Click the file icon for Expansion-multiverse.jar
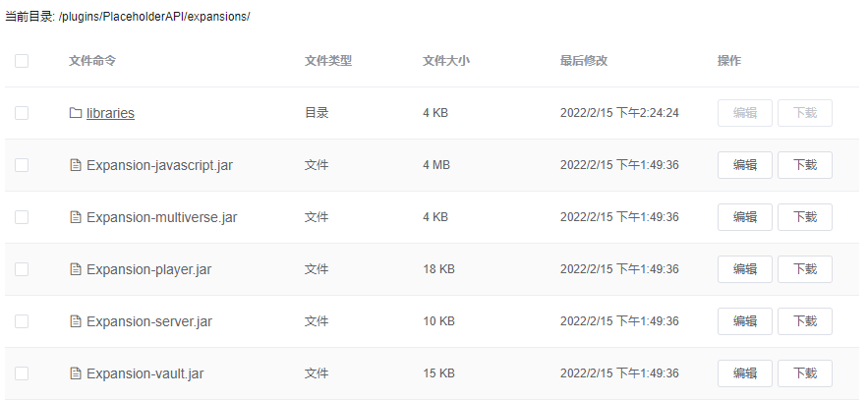 [76, 217]
